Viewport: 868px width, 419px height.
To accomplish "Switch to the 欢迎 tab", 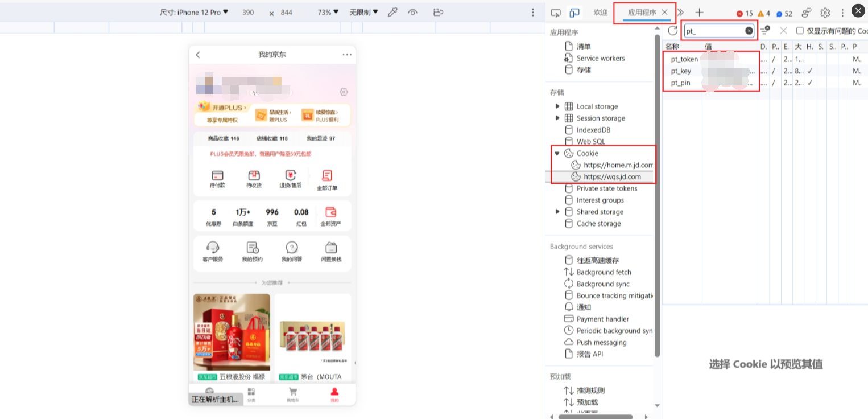I will tap(601, 13).
